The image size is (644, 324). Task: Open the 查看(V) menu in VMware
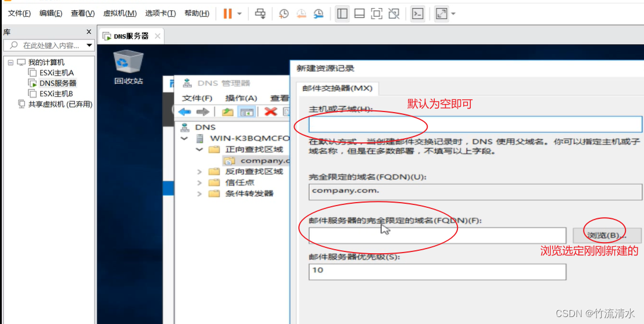(x=83, y=13)
